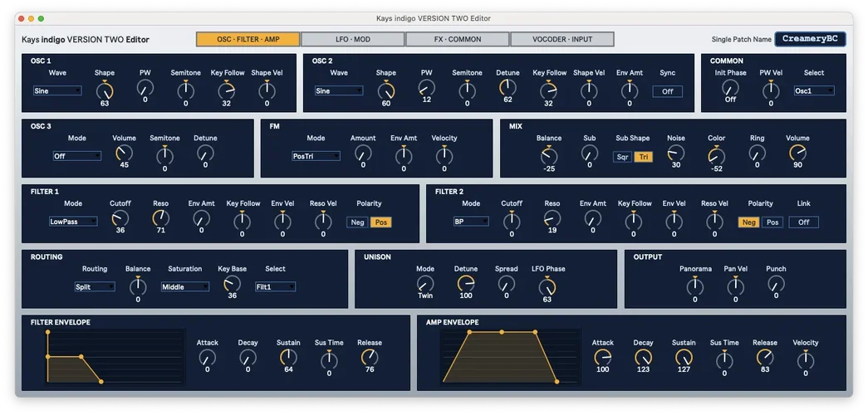Screen dimensions: 868x415
Task: Click the FM Amount knob
Action: tap(363, 153)
